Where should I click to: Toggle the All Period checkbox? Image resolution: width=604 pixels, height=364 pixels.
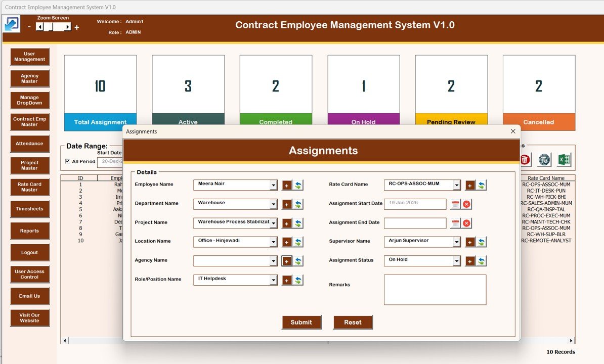[x=68, y=161]
